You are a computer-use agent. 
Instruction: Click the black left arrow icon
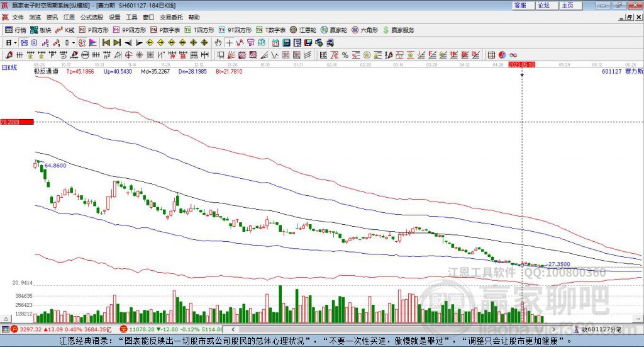[x=128, y=43]
